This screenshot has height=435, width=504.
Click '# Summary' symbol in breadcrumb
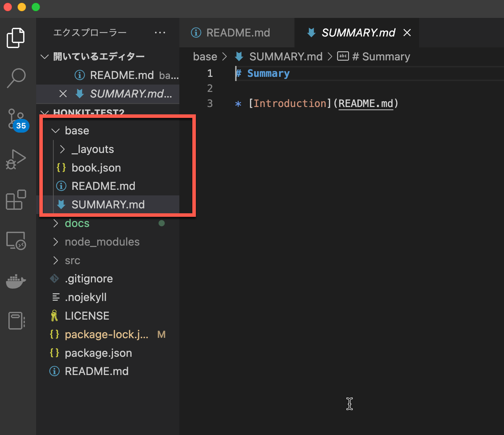click(381, 56)
